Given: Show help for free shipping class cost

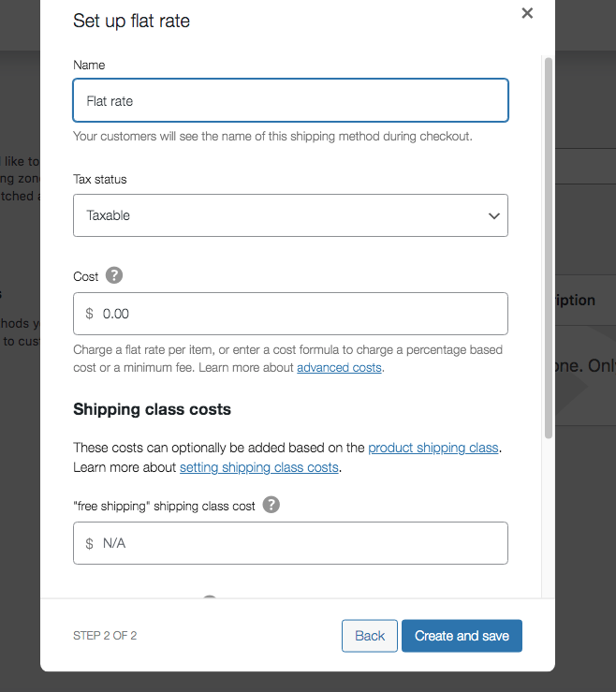Looking at the screenshot, I should tap(271, 505).
